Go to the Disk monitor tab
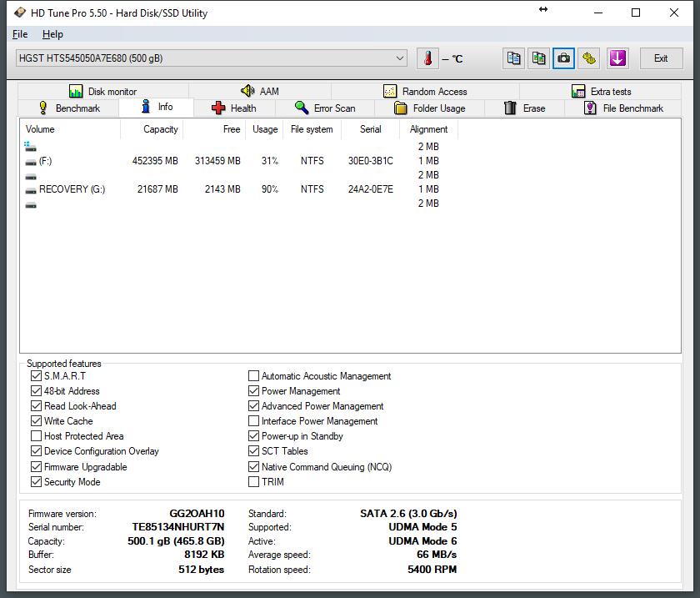 [x=102, y=92]
